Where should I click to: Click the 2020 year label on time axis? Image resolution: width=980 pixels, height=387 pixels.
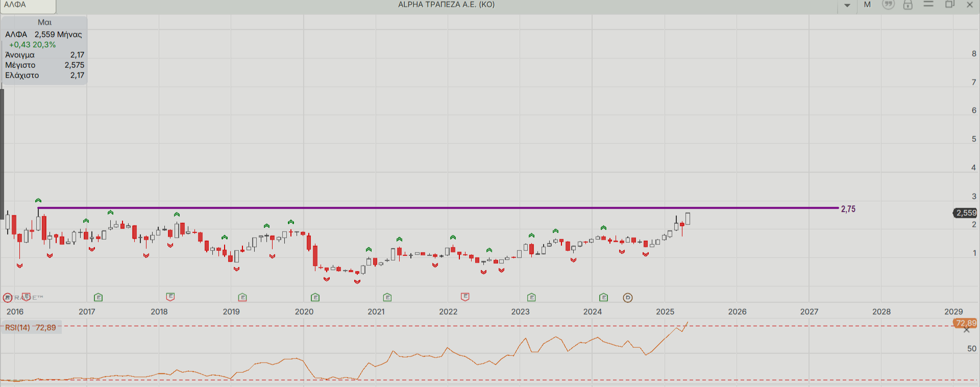coord(304,312)
